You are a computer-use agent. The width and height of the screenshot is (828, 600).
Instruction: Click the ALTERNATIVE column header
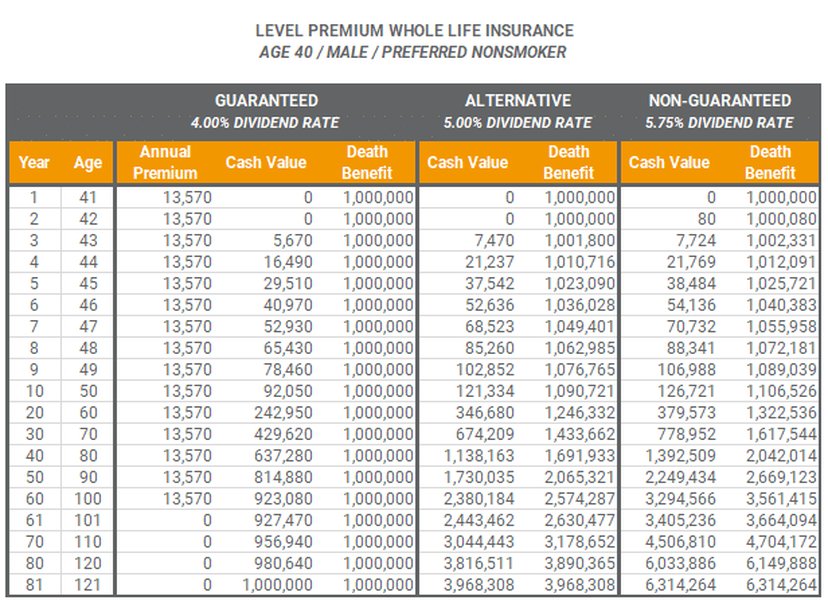(517, 100)
